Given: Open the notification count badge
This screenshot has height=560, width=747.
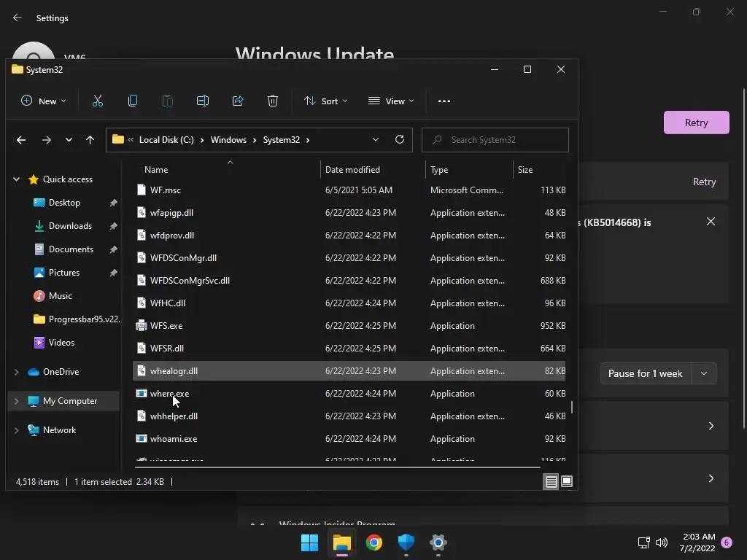Looking at the screenshot, I should coord(727,542).
